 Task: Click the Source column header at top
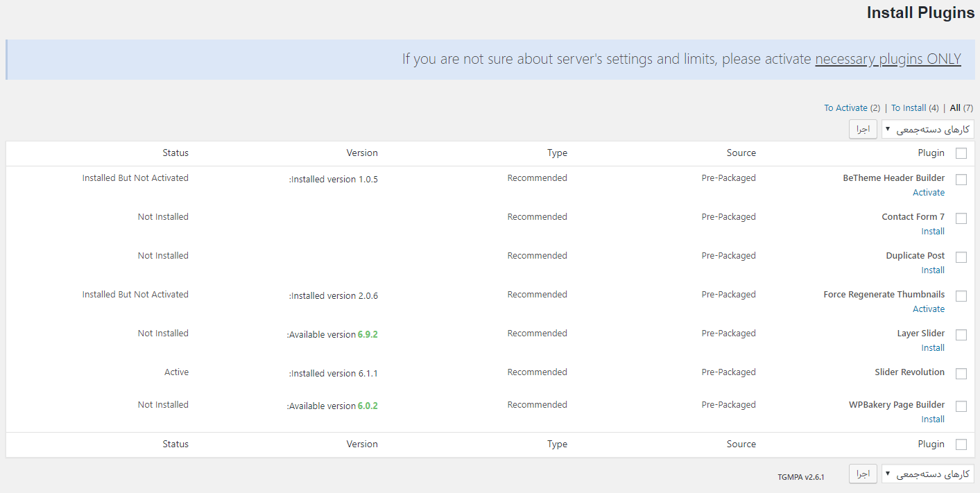click(741, 153)
